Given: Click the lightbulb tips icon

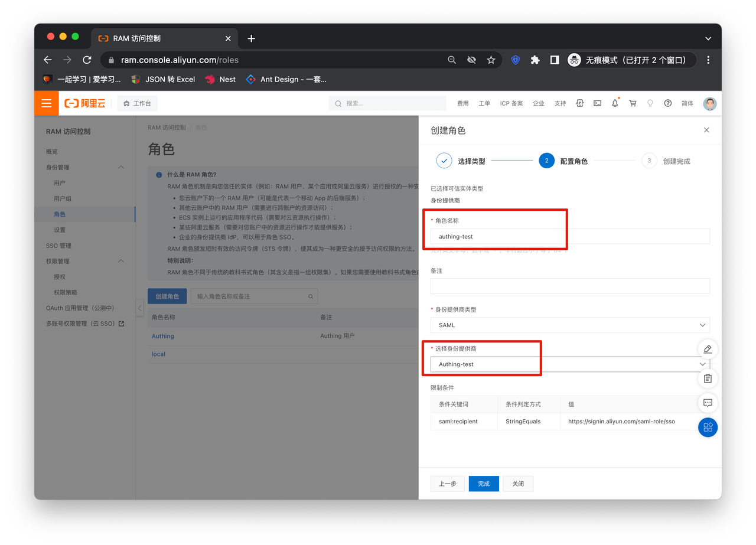Looking at the screenshot, I should tap(650, 103).
